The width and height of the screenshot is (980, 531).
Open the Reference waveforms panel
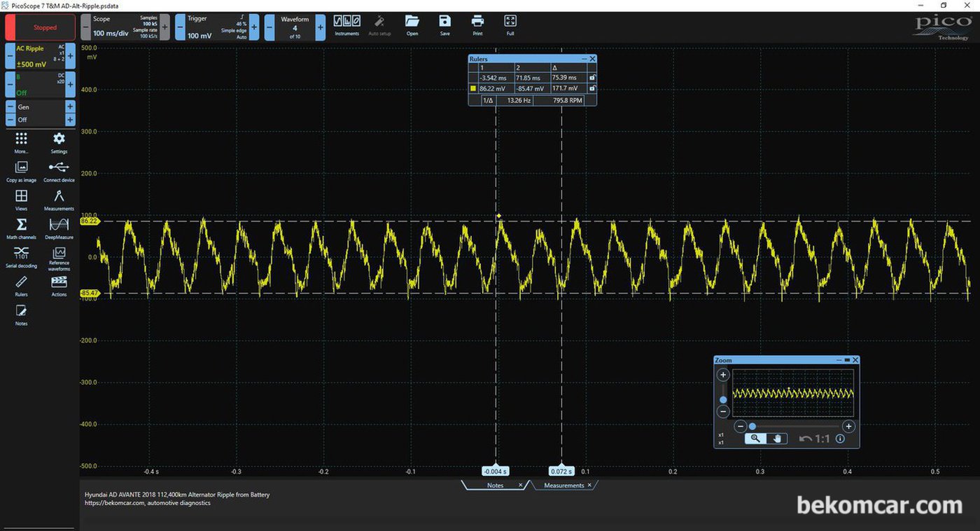point(59,258)
